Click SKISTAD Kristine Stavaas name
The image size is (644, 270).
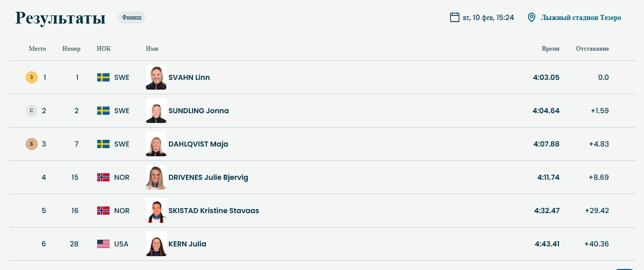pos(213,211)
